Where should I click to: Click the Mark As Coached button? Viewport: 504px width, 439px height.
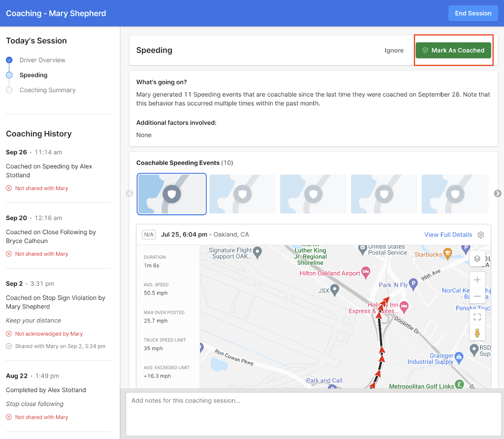[x=453, y=50]
